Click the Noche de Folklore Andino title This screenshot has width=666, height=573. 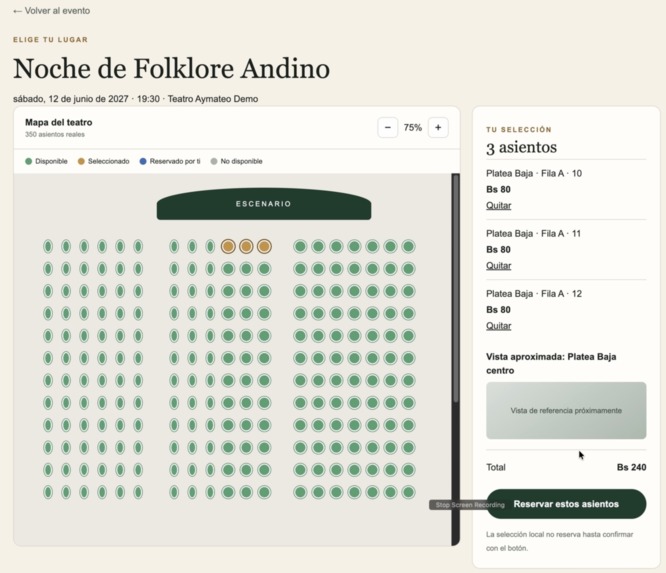click(x=172, y=68)
